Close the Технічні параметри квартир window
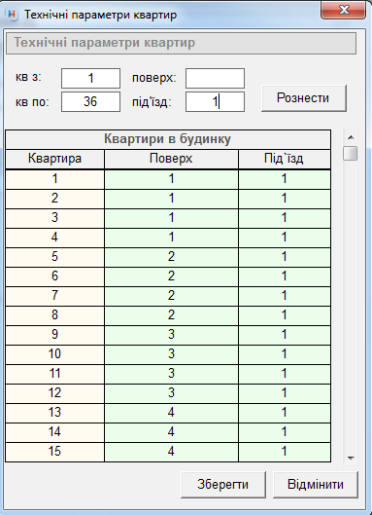Screen dimensions: 372x515 click(343, 10)
